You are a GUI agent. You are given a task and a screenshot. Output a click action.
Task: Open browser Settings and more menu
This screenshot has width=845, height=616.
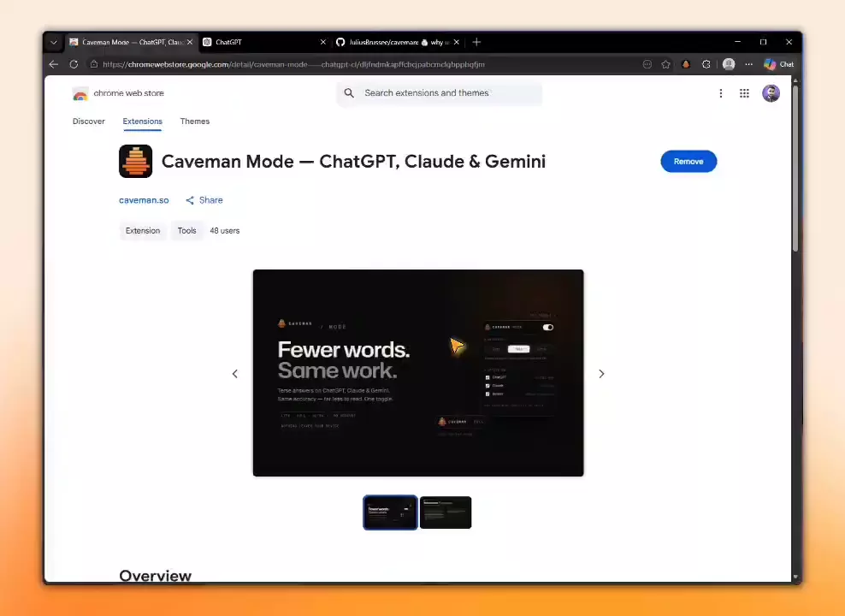(x=748, y=64)
